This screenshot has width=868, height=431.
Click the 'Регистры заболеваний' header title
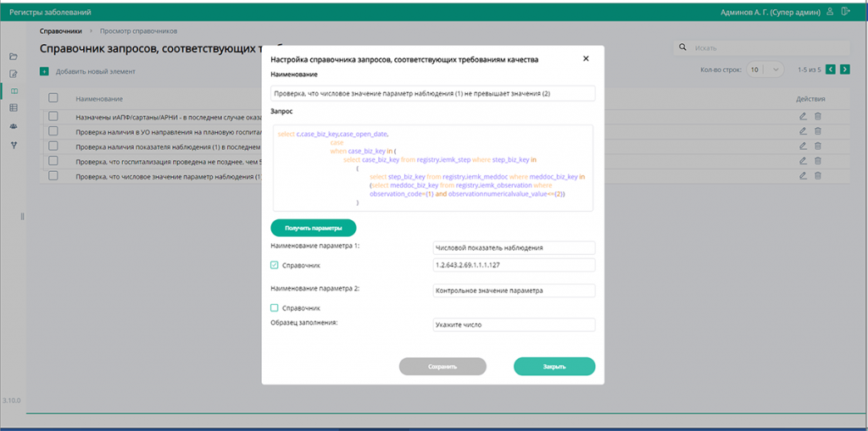[x=50, y=12]
